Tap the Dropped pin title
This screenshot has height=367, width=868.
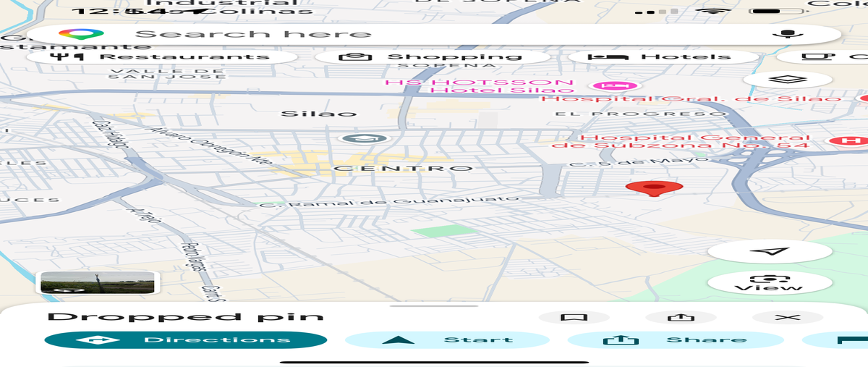pos(185,317)
